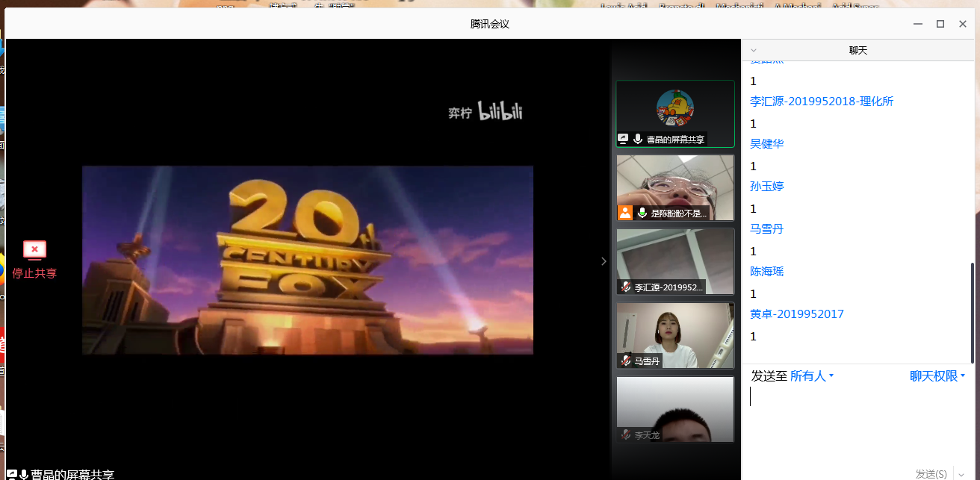
Task: Click chat sender name 马雪丹 in chat
Action: pos(767,229)
